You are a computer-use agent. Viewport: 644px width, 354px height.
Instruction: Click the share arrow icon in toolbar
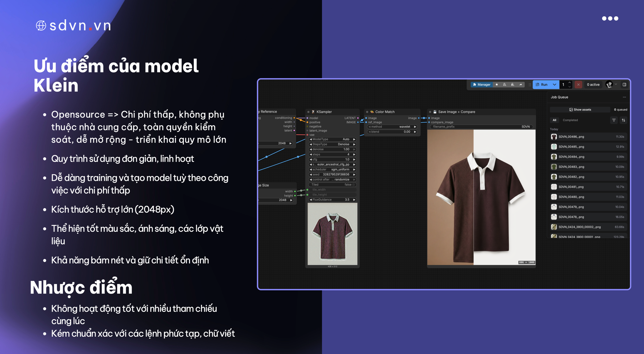tap(521, 85)
